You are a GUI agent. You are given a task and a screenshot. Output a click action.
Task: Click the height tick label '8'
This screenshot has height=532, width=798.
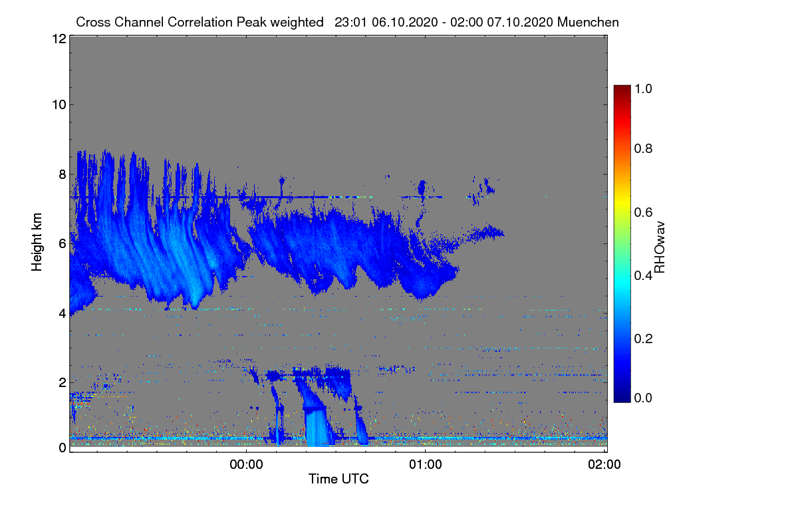62,174
